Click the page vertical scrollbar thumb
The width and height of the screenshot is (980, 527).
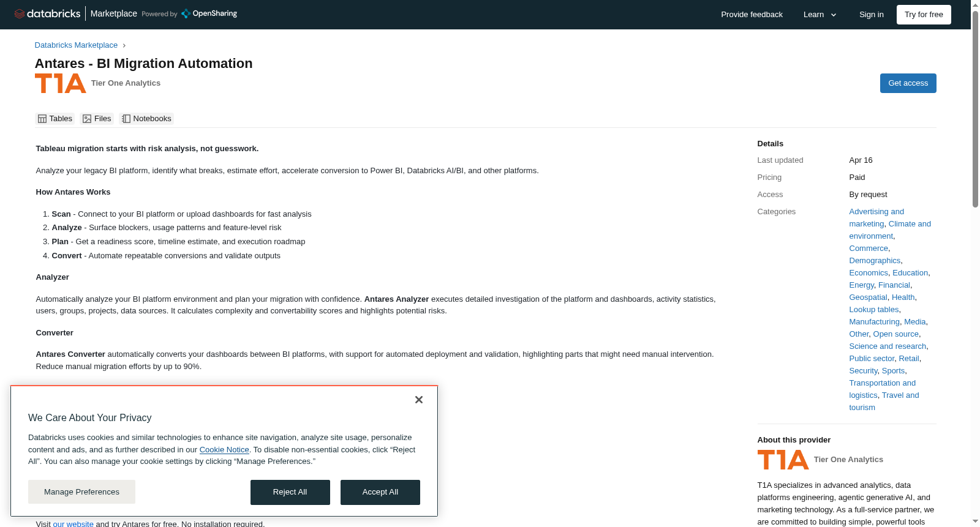(x=975, y=109)
